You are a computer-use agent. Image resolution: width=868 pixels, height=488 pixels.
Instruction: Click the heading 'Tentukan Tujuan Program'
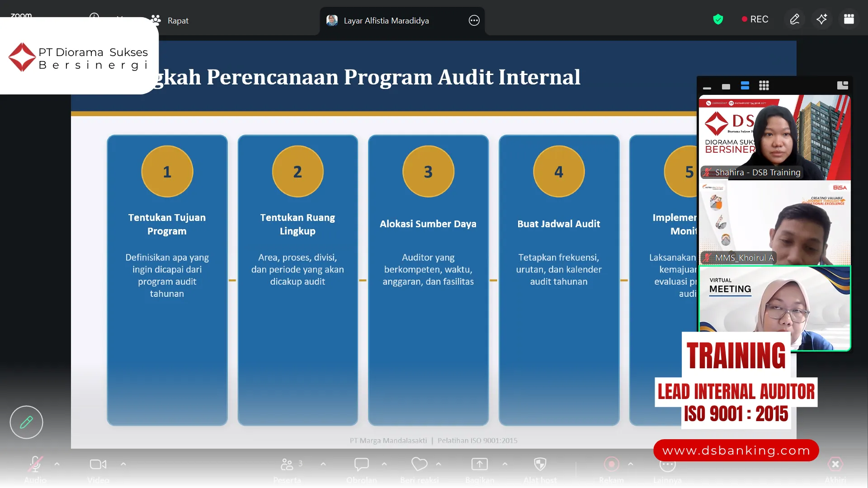(167, 224)
